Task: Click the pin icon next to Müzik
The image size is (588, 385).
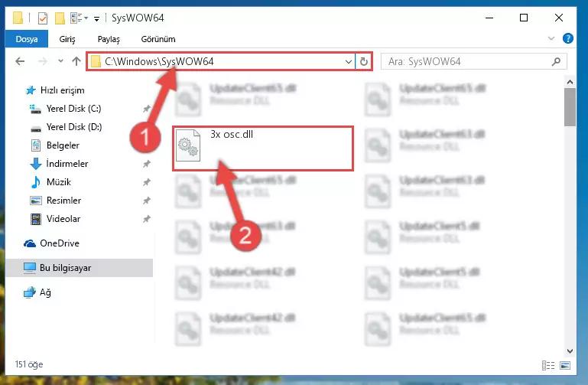Action: click(146, 182)
